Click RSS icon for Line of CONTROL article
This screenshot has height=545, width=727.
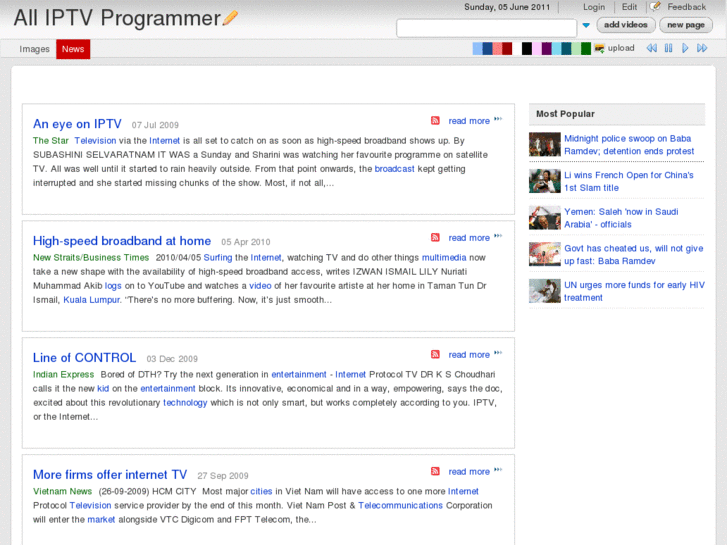pyautogui.click(x=435, y=354)
